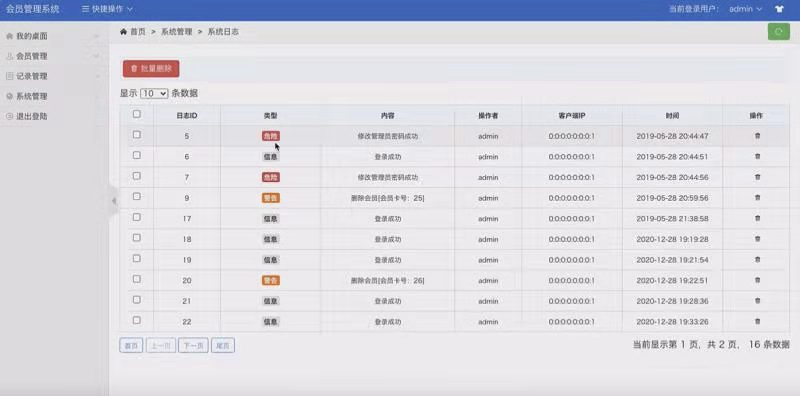Click the red 危险 tag in row ID 5
Viewport: 800px width, 396px height.
pos(271,136)
